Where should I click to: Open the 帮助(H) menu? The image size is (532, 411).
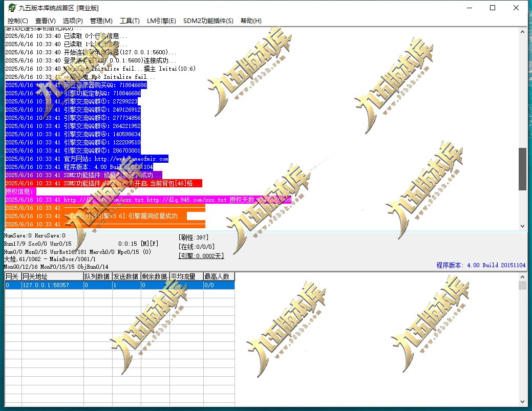(251, 21)
